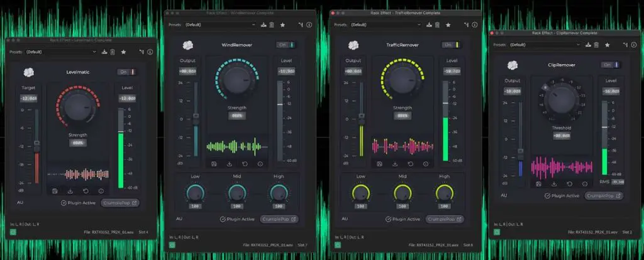Click CrumplePop button in Levelmatic

tap(120, 203)
